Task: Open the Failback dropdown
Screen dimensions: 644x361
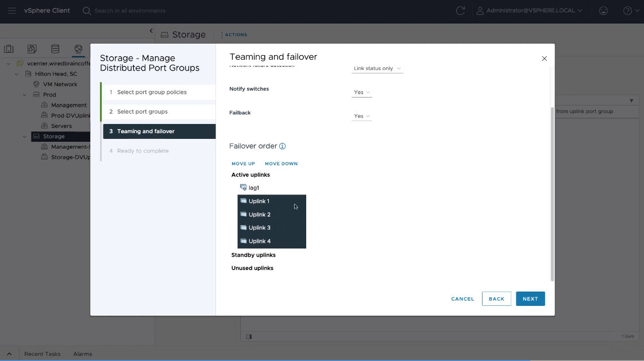Action: (x=361, y=116)
